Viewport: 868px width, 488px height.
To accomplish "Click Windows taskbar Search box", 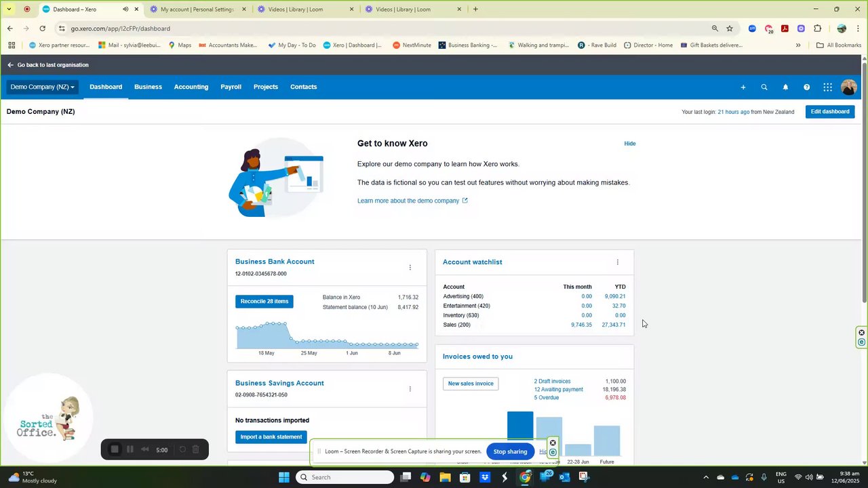I will pos(345,477).
